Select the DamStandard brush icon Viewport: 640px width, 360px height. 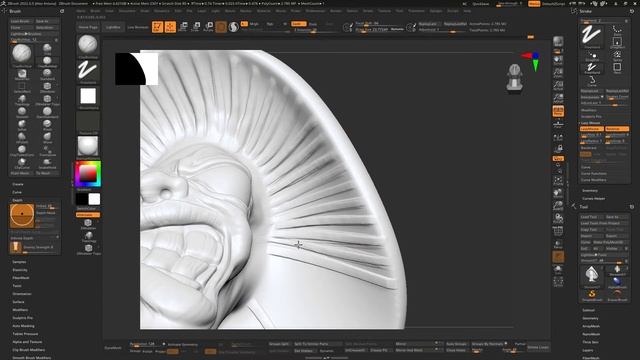coord(47,112)
